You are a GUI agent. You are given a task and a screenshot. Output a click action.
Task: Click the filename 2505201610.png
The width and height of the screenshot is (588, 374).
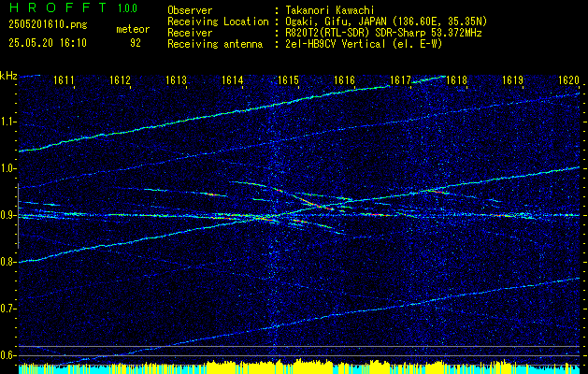coord(48,25)
